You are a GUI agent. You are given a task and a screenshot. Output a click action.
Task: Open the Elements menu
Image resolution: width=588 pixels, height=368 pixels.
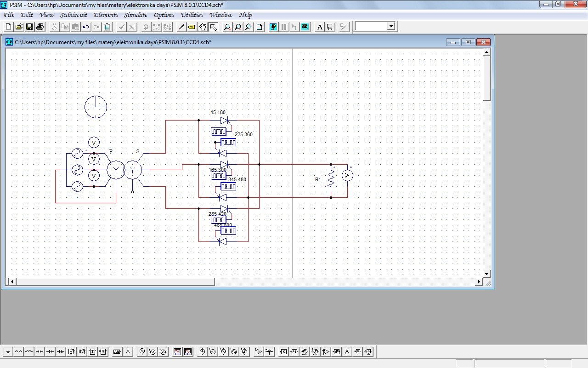pyautogui.click(x=105, y=15)
